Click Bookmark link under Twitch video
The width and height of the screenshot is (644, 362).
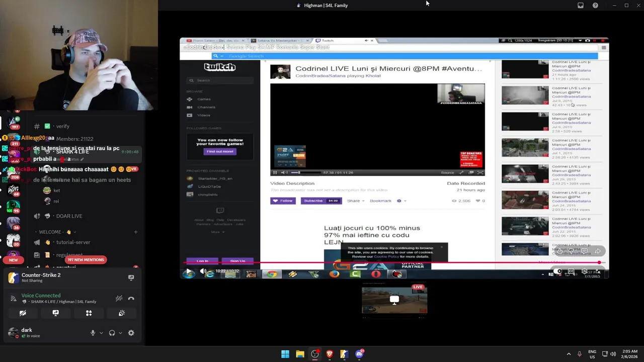[x=380, y=201]
